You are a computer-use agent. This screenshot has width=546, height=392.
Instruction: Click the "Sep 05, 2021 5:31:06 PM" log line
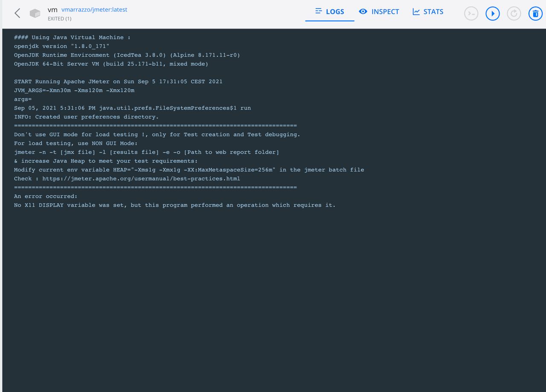tap(132, 108)
